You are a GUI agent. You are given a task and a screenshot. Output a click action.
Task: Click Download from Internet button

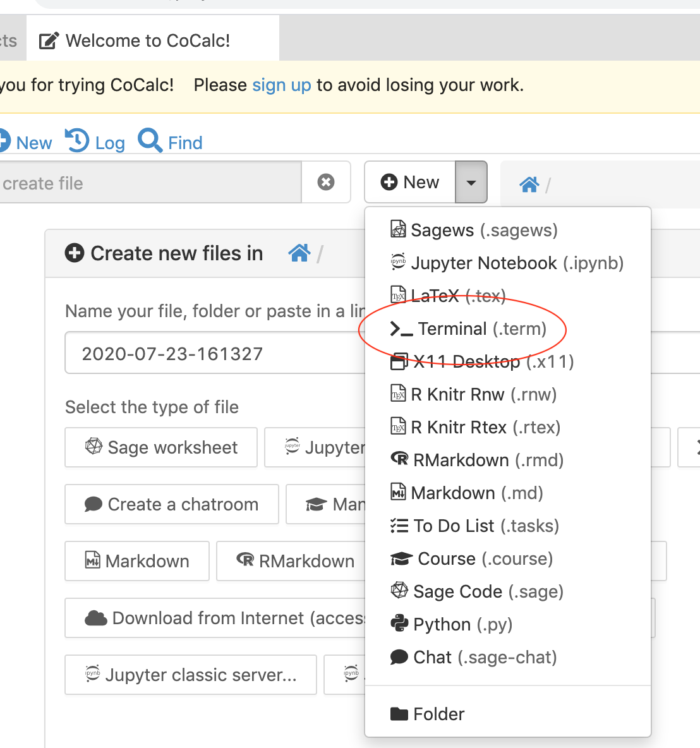click(215, 618)
